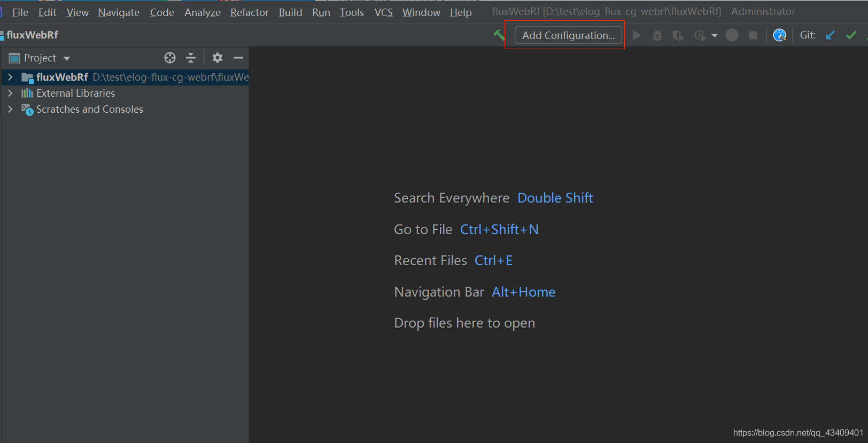Open the Code menu

pos(162,12)
